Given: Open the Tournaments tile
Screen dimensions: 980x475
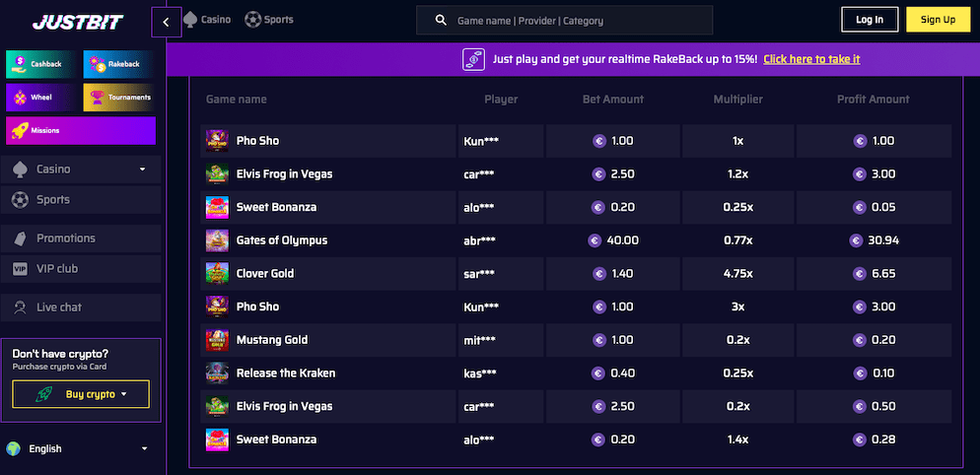Looking at the screenshot, I should point(118,98).
